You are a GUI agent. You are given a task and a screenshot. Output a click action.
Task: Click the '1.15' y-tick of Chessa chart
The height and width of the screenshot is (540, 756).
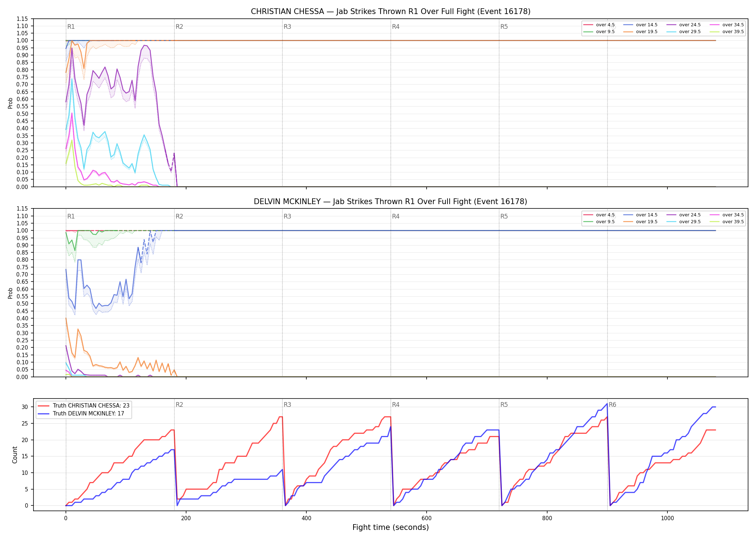coord(22,19)
